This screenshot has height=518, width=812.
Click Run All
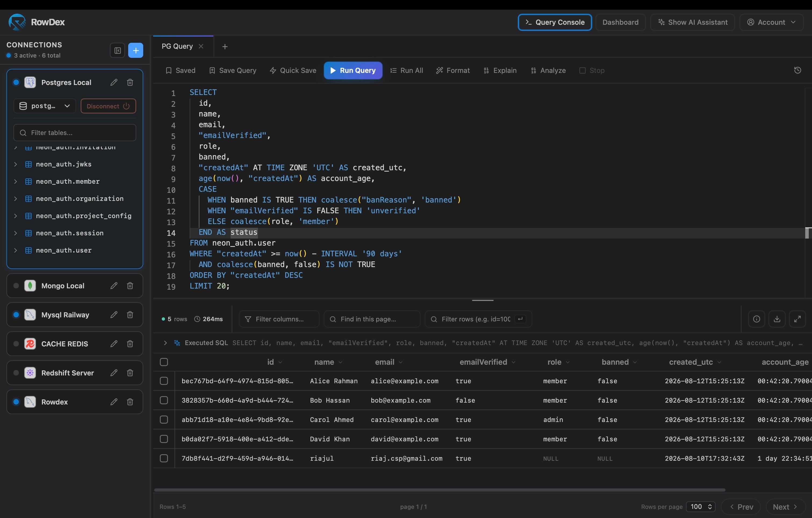[407, 70]
